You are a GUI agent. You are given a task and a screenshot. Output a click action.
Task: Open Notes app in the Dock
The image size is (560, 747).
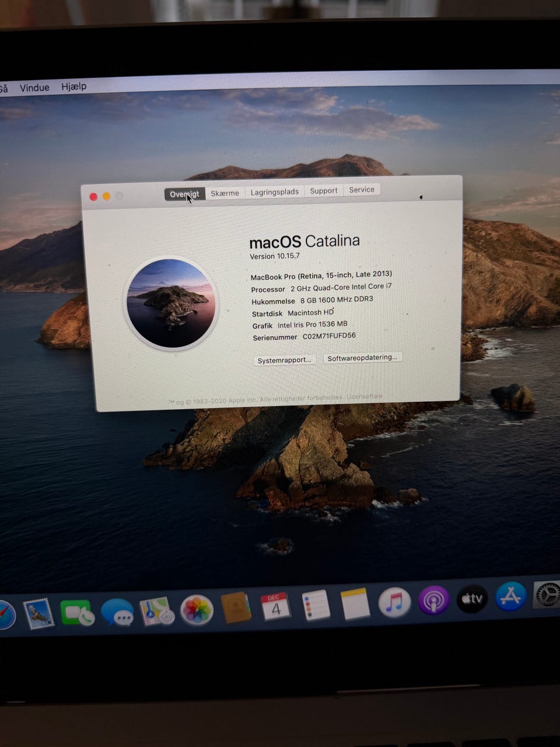coord(355,604)
